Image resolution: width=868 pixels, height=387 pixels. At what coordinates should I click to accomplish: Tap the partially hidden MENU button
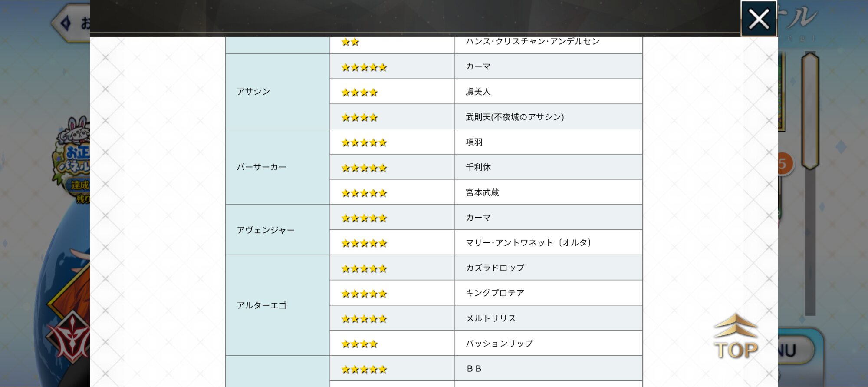pos(793,350)
